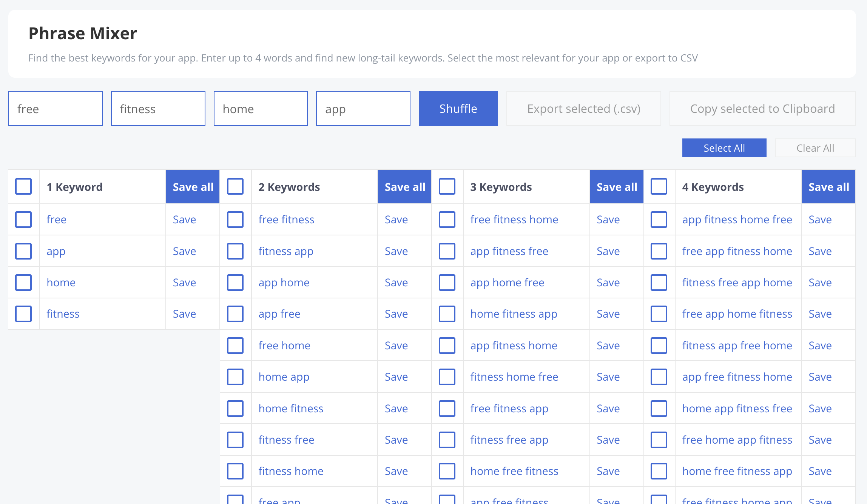Click the Shuffle button

tap(458, 109)
